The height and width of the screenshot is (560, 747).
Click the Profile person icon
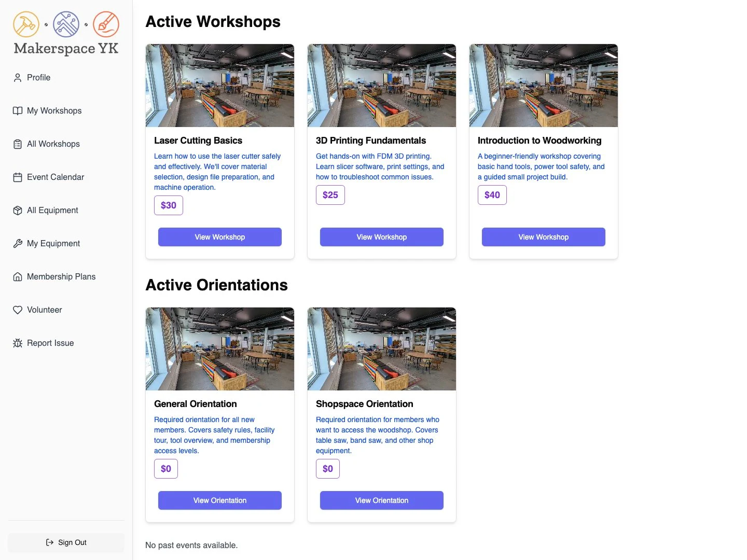click(x=18, y=78)
